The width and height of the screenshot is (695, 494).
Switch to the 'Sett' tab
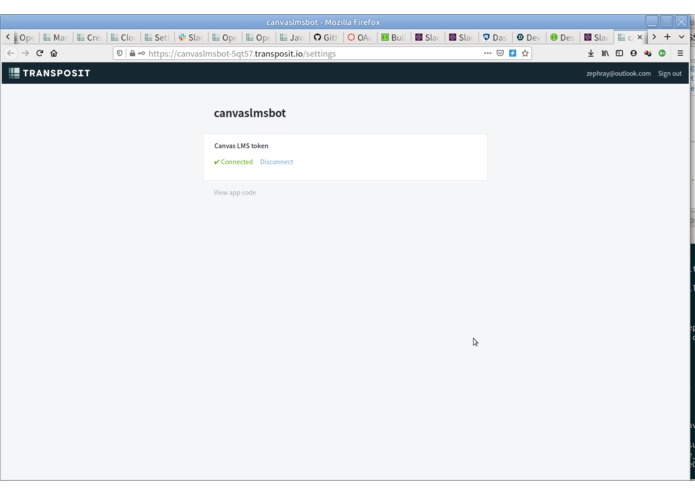pos(156,38)
